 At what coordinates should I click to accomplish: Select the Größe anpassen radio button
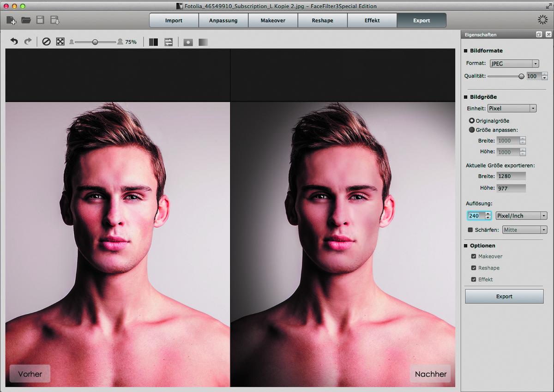pyautogui.click(x=472, y=130)
